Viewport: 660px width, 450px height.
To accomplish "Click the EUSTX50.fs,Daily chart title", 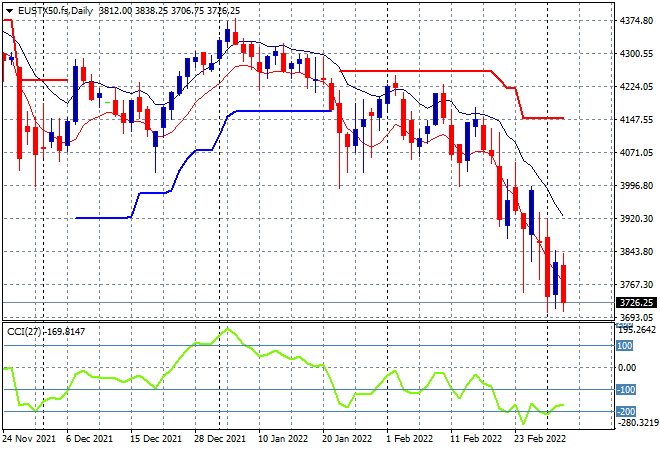I will [56, 11].
